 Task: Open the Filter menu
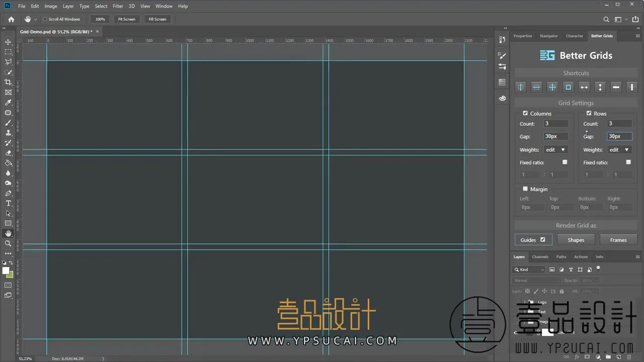[118, 6]
